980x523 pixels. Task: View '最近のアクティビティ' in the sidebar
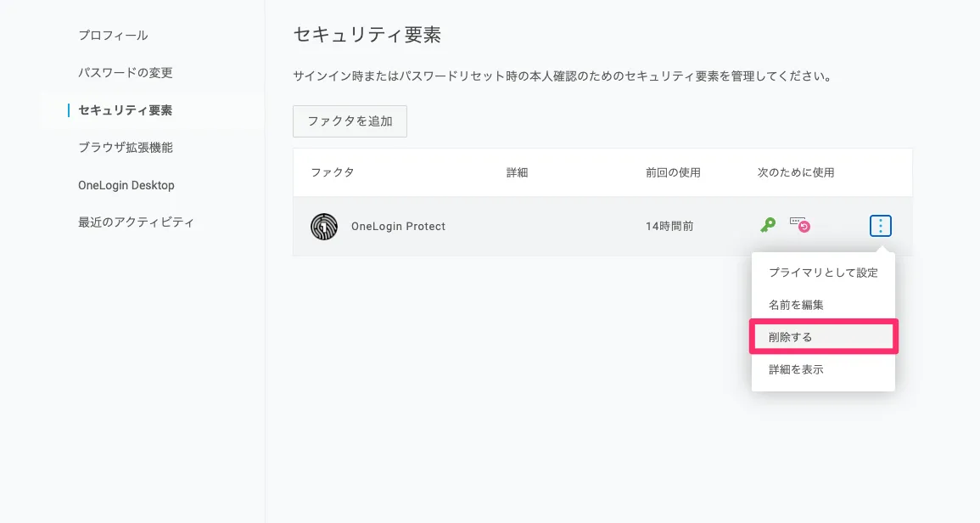tap(136, 222)
